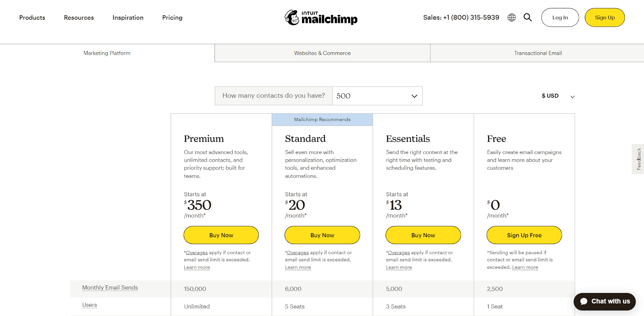Image resolution: width=644 pixels, height=316 pixels.
Task: Open the Feedback side tab
Action: point(638,159)
